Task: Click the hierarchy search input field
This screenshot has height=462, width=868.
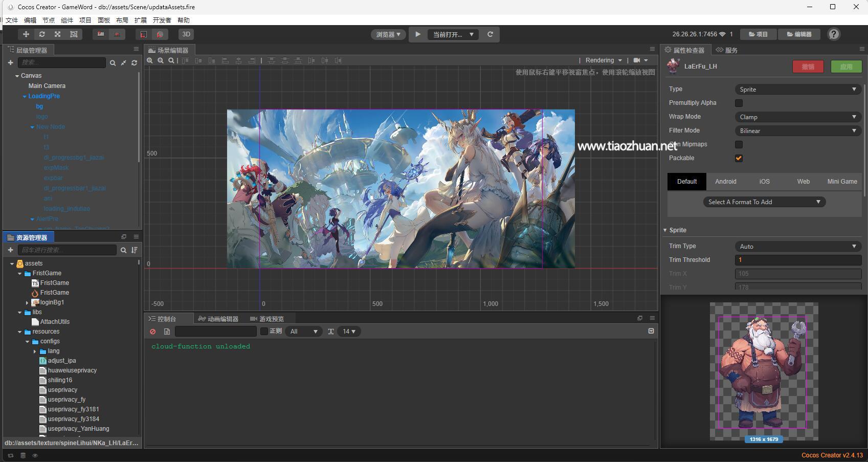Action: [62, 62]
